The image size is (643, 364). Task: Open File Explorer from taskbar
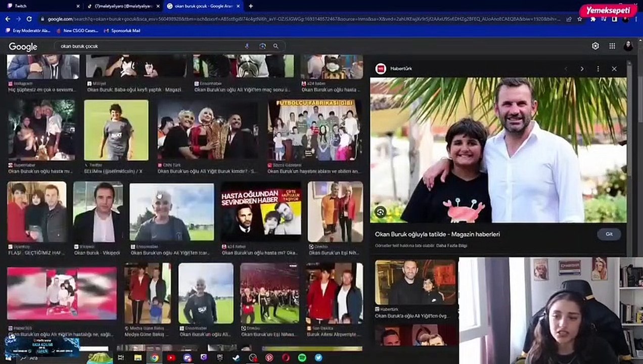pyautogui.click(x=137, y=357)
